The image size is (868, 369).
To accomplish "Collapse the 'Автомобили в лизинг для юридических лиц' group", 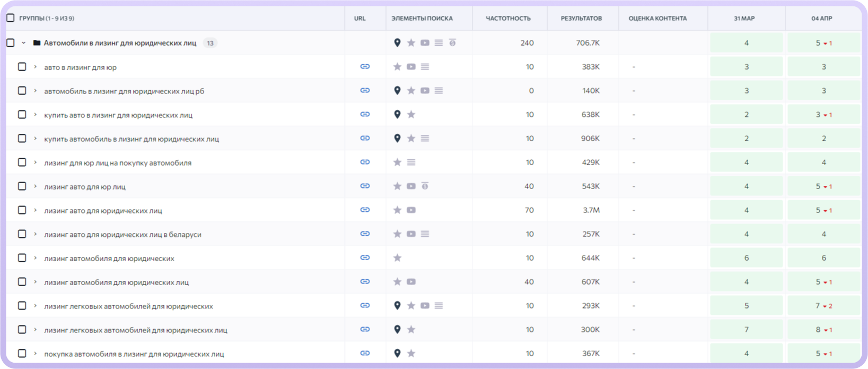I will (24, 43).
